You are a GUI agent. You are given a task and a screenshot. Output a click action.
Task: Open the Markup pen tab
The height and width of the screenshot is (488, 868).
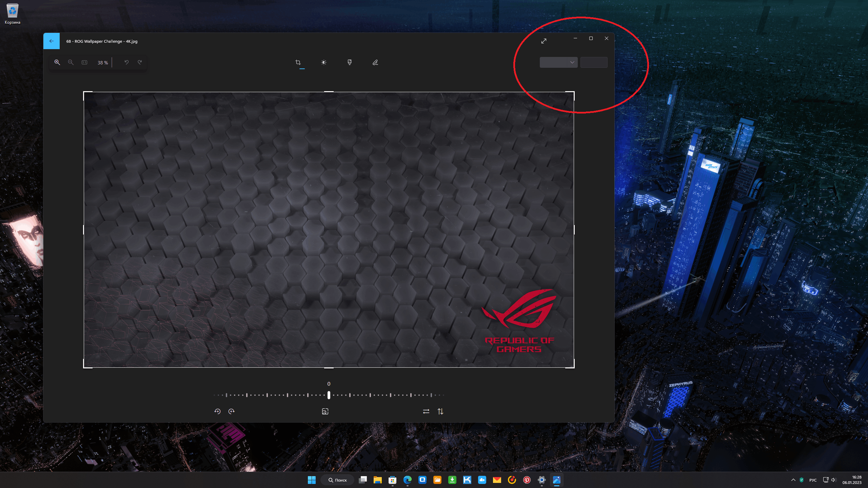375,62
